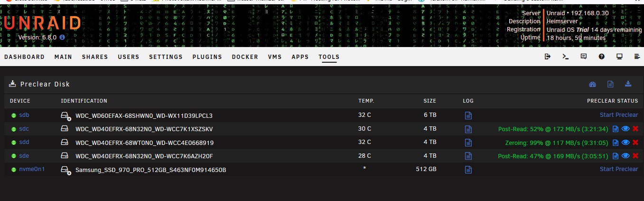Click the 6 TB size value
The image size is (644, 201).
[x=429, y=115]
